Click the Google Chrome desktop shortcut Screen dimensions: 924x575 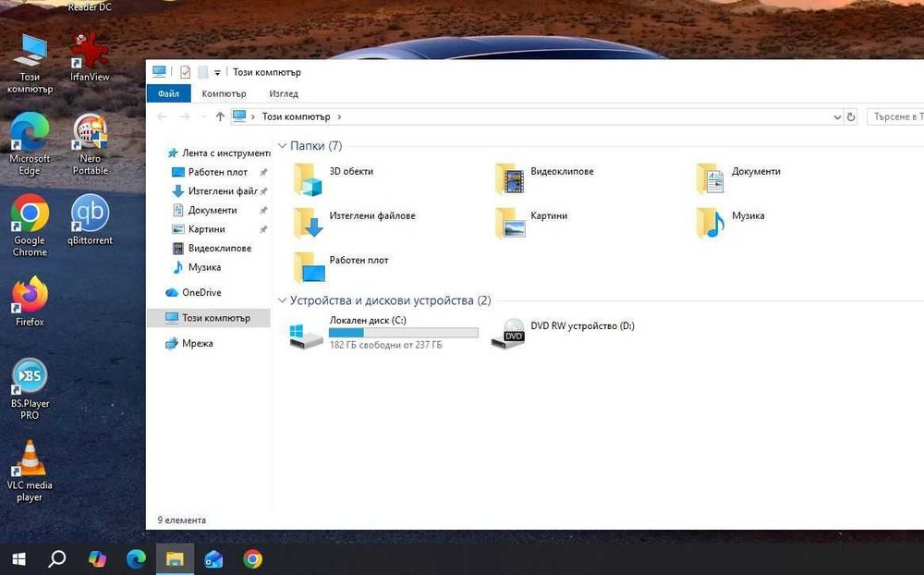pyautogui.click(x=30, y=226)
